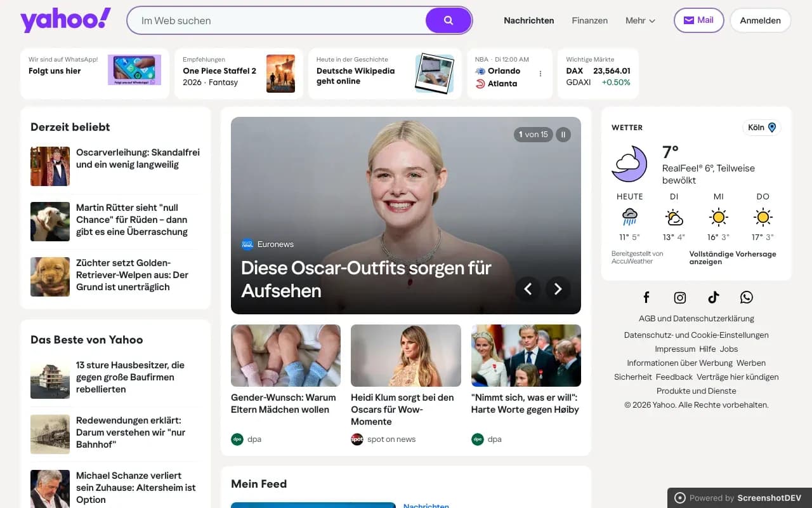Open Diese Oscar-Outfits sorgen für Aufsehen headline
This screenshot has width=812, height=508.
click(x=367, y=279)
